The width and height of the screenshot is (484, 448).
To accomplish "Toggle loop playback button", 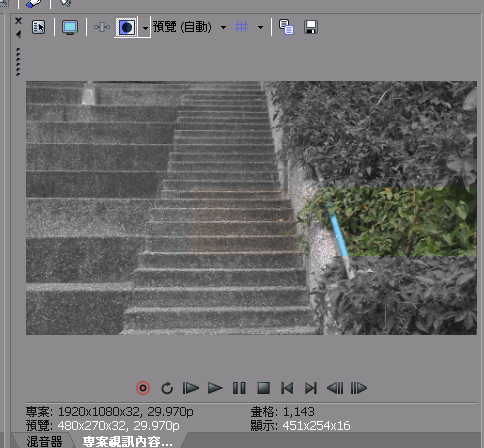I will (167, 388).
